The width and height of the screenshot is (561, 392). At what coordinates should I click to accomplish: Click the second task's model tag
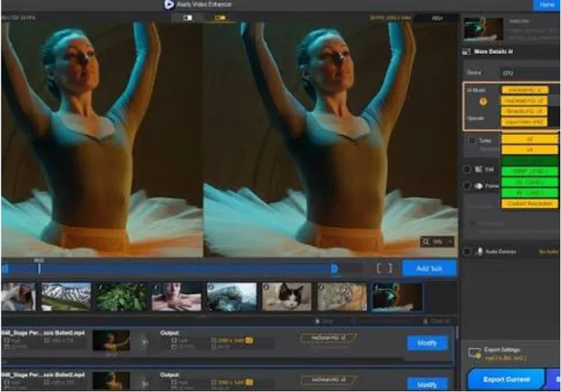(x=328, y=379)
